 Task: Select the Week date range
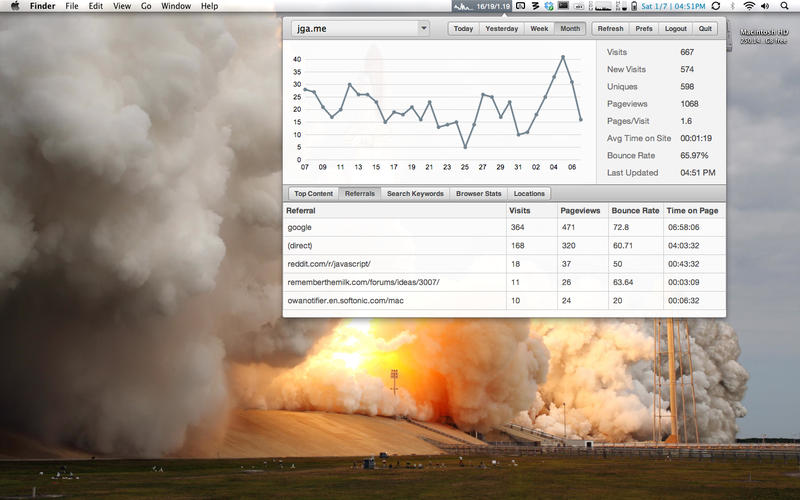coord(539,28)
